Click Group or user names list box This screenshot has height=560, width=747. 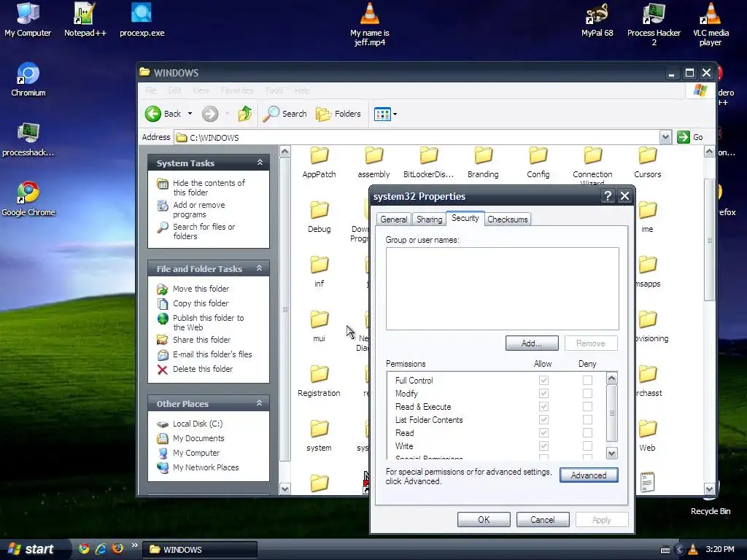502,289
